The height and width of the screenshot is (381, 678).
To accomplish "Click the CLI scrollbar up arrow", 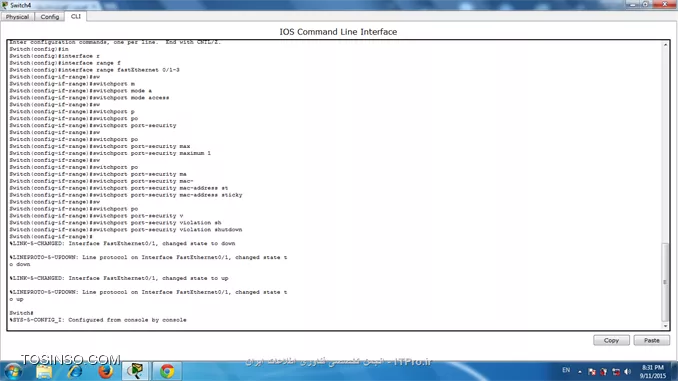I will pyautogui.click(x=665, y=45).
